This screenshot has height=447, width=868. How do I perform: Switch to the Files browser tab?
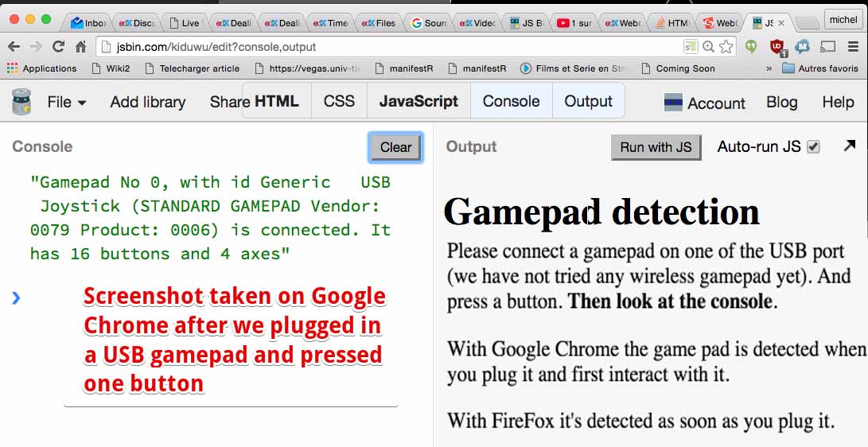380,23
